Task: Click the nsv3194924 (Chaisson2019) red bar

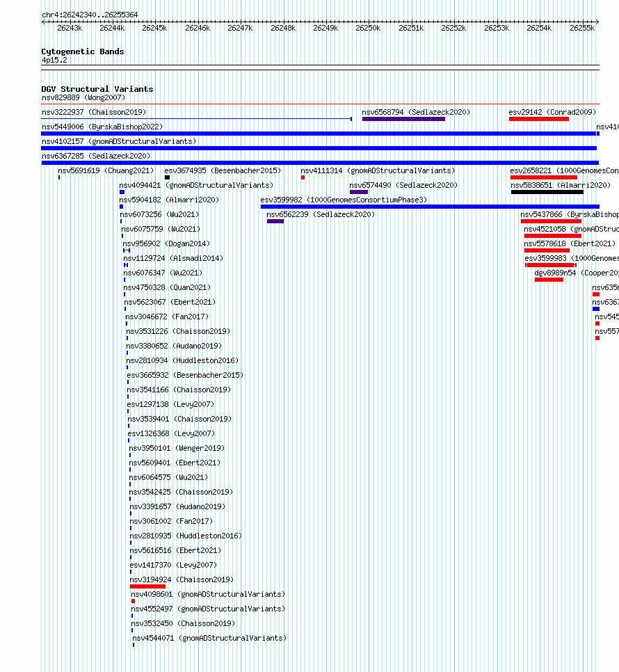Action: (x=147, y=586)
